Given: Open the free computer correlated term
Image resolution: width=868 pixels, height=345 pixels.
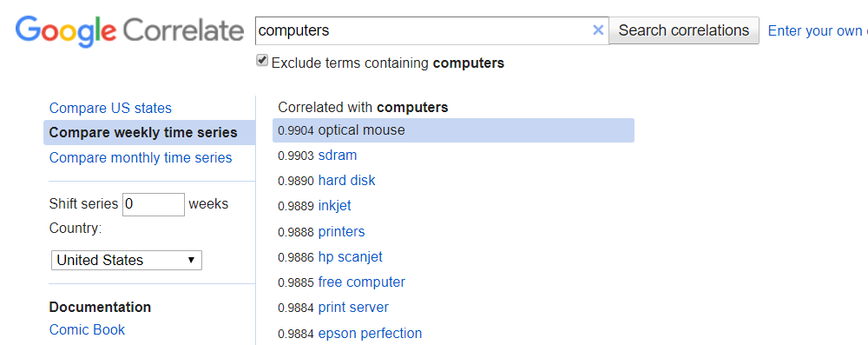Looking at the screenshot, I should [361, 282].
